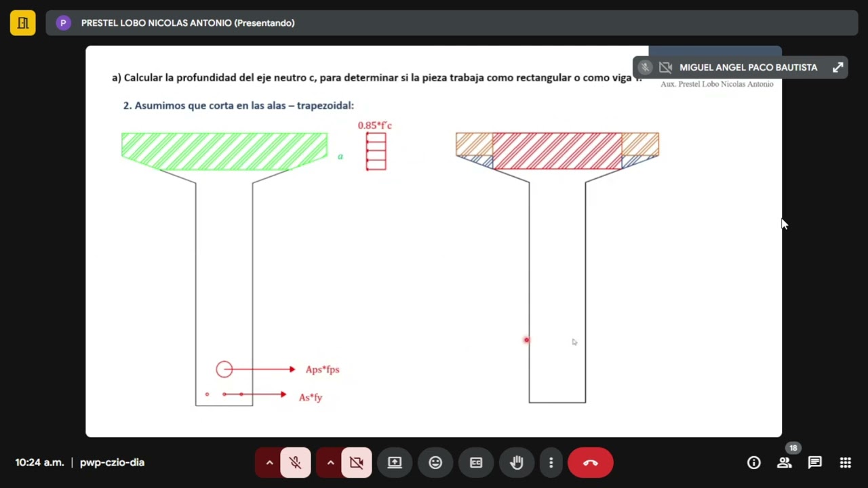
Task: Click the Aps*fps label in the slide
Action: point(322,369)
